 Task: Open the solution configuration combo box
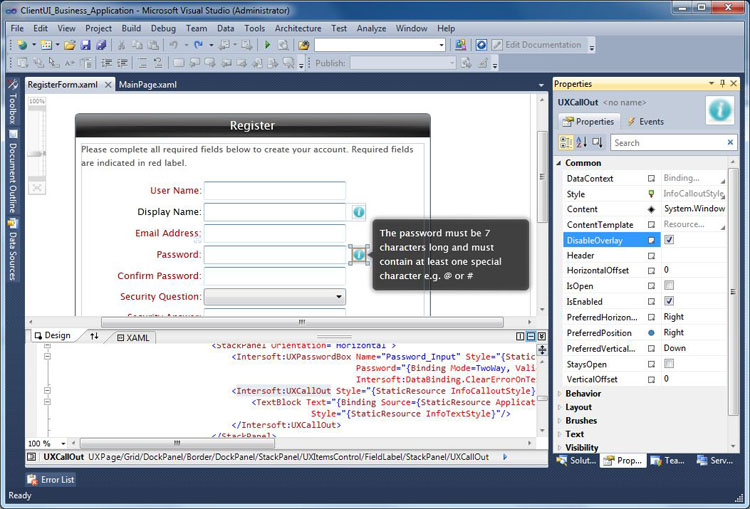pyautogui.click(x=380, y=45)
